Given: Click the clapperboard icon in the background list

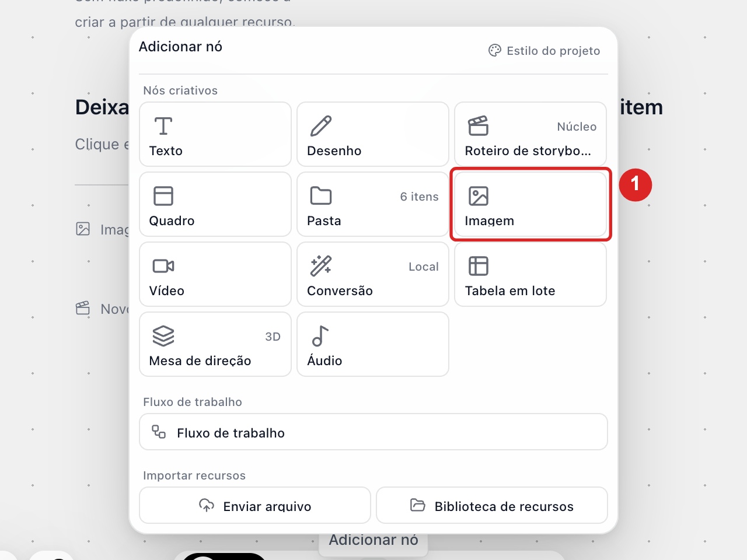Looking at the screenshot, I should tap(83, 308).
